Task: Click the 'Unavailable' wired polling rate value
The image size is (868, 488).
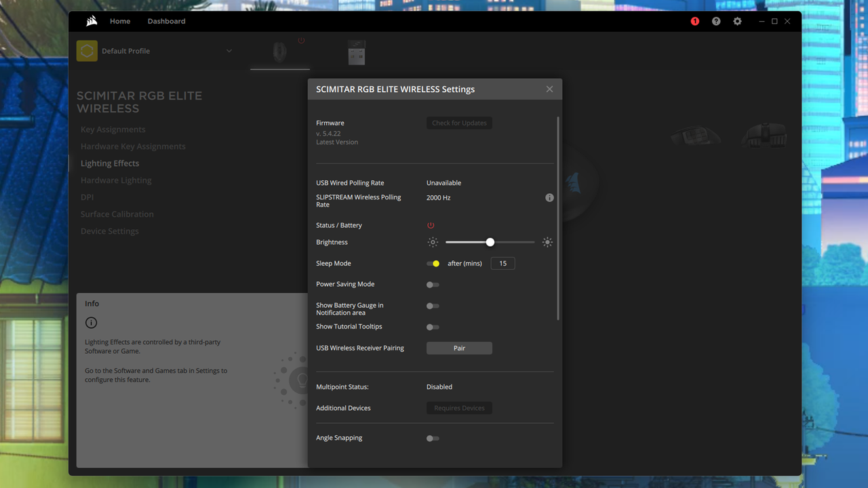Action: 443,183
